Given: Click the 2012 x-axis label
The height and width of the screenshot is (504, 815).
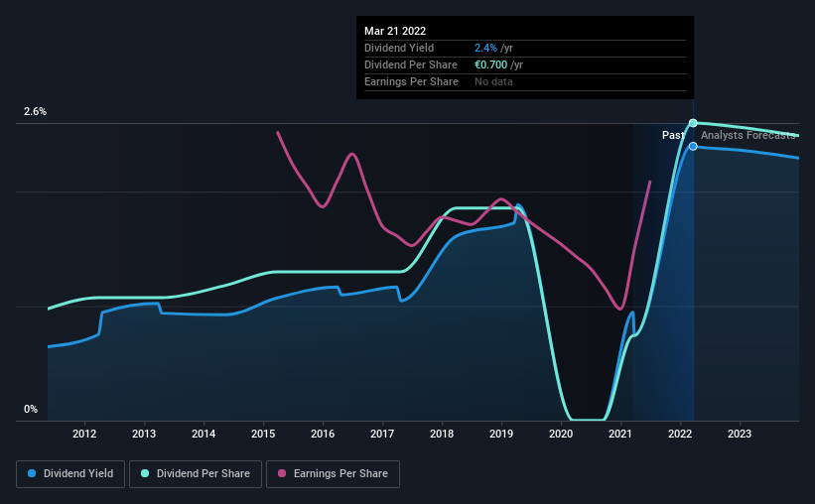Looking at the screenshot, I should (84, 434).
